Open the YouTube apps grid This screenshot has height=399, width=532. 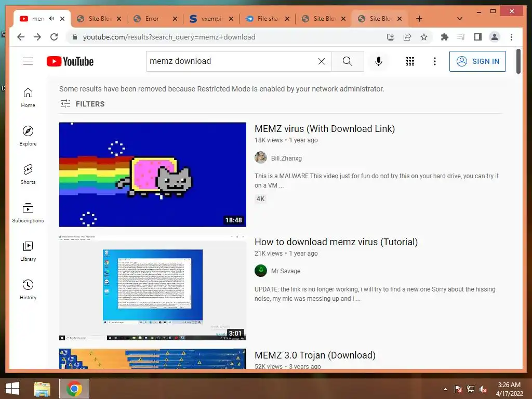click(x=409, y=61)
